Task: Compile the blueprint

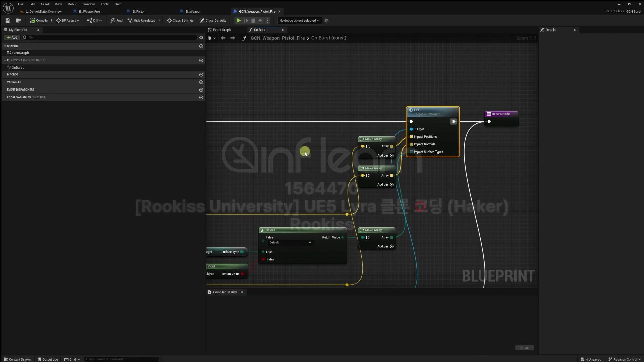Action: [39, 21]
